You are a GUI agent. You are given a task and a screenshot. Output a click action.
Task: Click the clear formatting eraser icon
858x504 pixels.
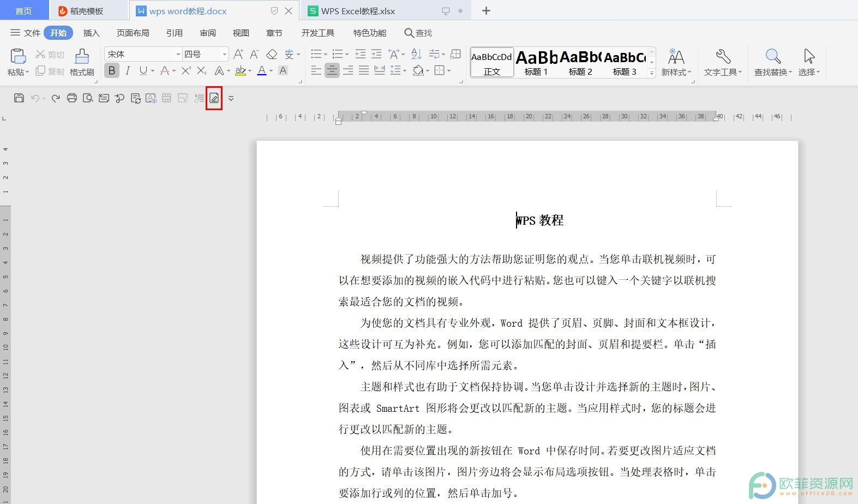point(272,54)
